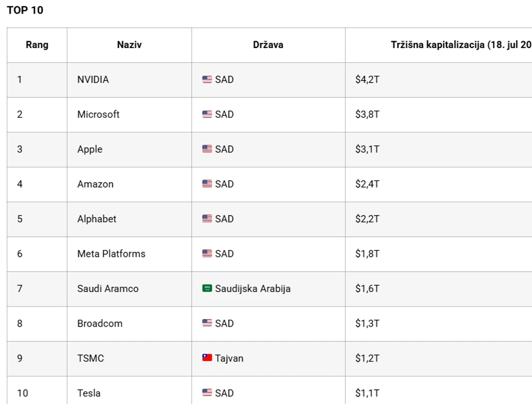
Task: Click the Naziv column header
Action: (129, 45)
